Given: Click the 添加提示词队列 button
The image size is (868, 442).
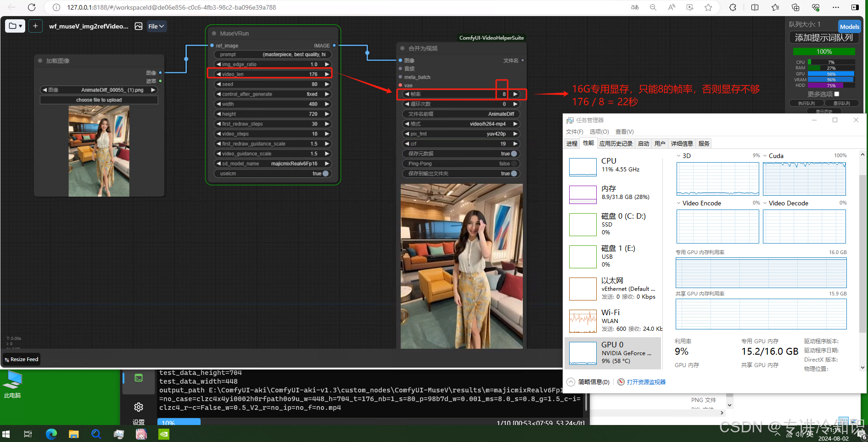Looking at the screenshot, I should click(823, 38).
